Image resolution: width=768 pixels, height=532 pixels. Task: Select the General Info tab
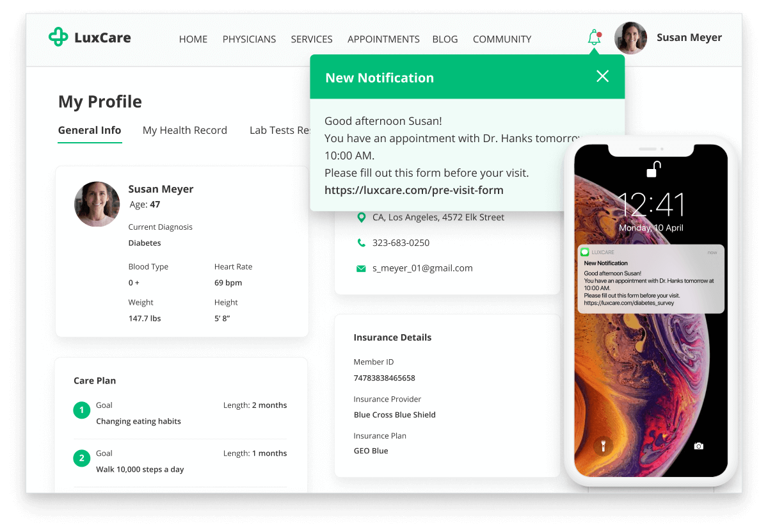tap(90, 130)
